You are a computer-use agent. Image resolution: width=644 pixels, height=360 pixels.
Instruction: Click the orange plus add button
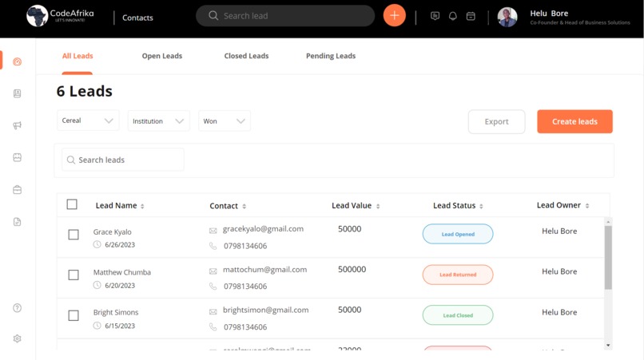[394, 16]
